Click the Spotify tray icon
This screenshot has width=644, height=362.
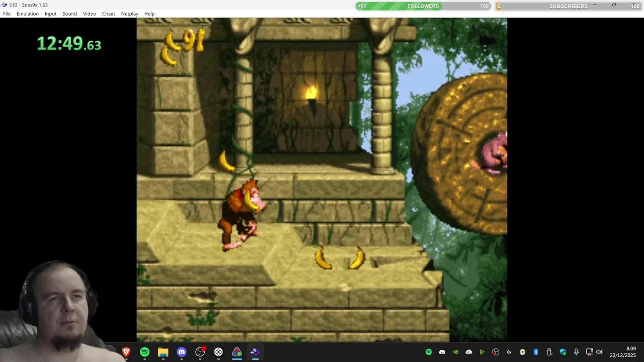pos(429,352)
